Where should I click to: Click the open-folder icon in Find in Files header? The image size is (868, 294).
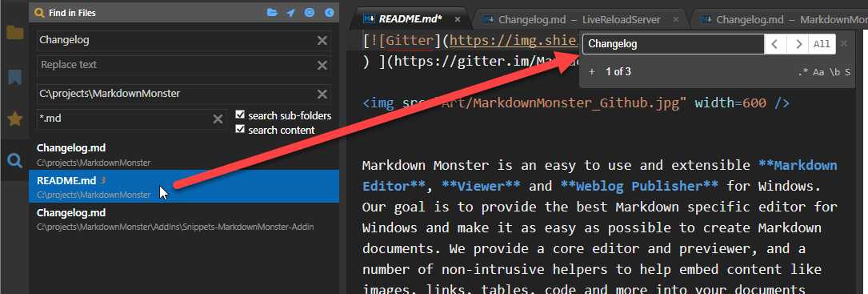click(x=272, y=12)
